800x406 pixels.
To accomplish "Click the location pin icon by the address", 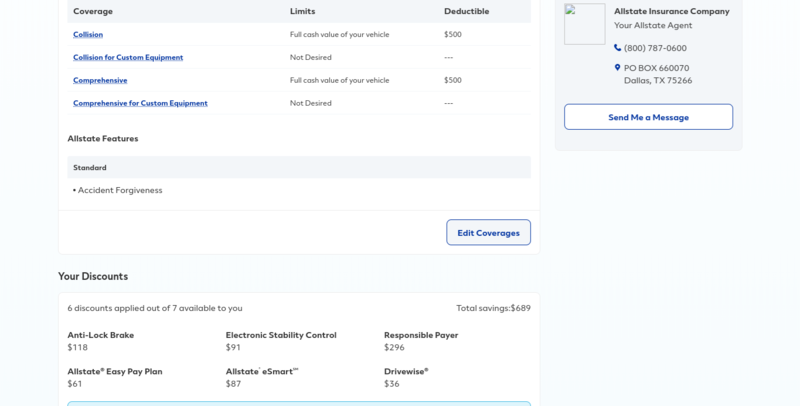I will pyautogui.click(x=618, y=68).
